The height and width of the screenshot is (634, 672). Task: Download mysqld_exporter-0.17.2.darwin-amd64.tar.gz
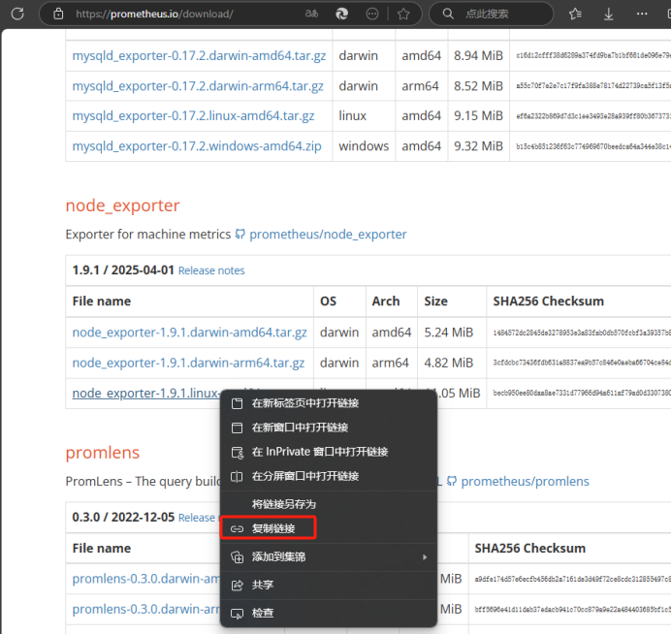(199, 55)
